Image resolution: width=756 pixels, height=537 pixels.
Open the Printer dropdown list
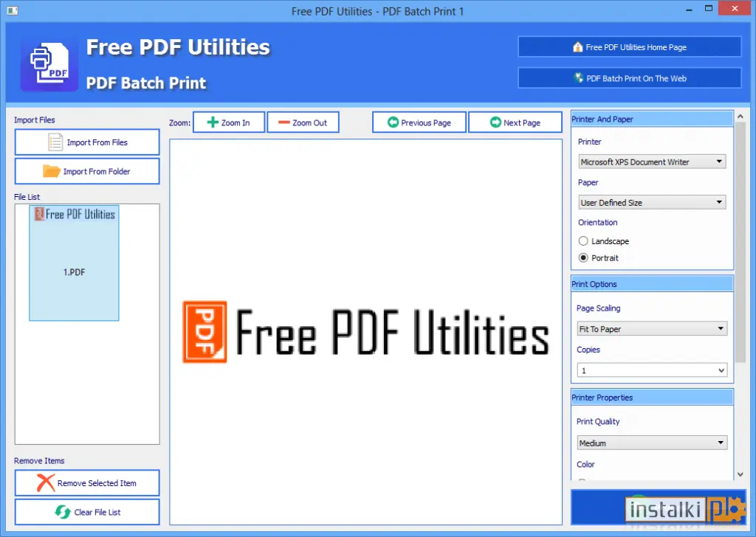[x=652, y=162]
